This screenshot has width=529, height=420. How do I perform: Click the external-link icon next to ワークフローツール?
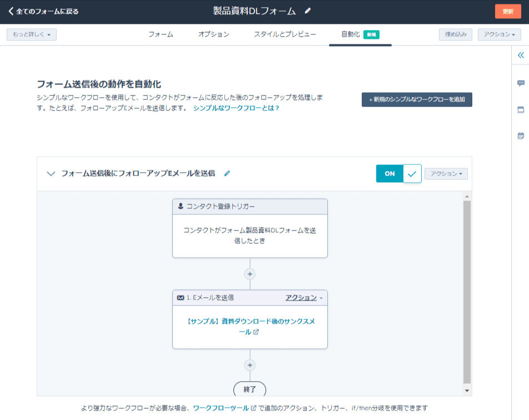pos(253,408)
